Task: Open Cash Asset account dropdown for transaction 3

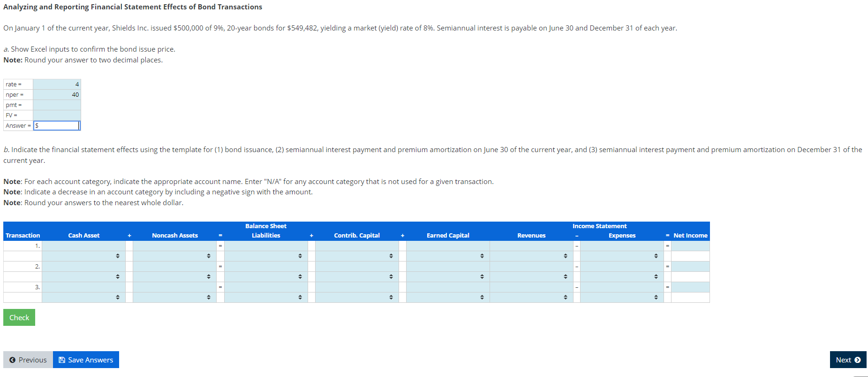Action: click(83, 297)
